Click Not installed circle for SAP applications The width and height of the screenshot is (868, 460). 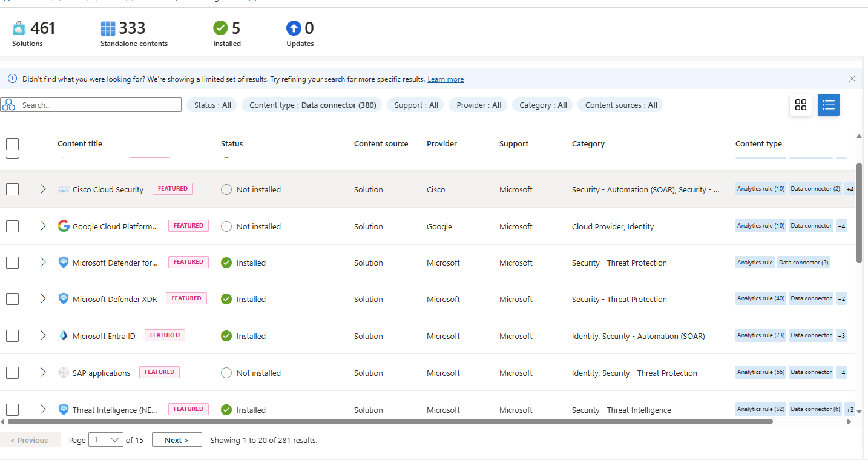tap(226, 373)
